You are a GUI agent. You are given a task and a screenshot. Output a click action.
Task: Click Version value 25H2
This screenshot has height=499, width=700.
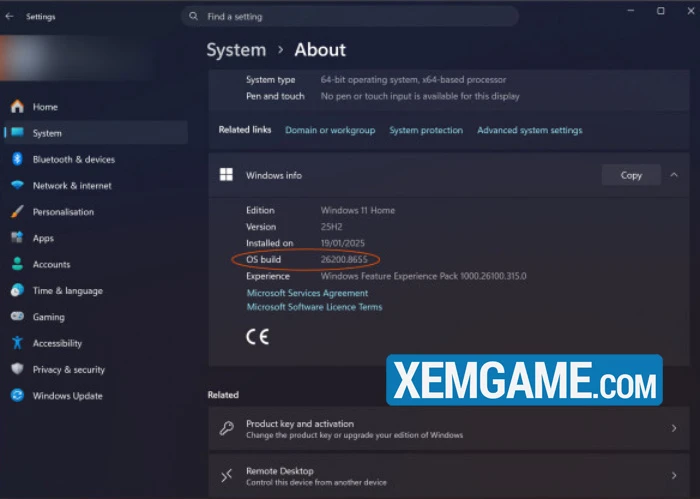[331, 227]
